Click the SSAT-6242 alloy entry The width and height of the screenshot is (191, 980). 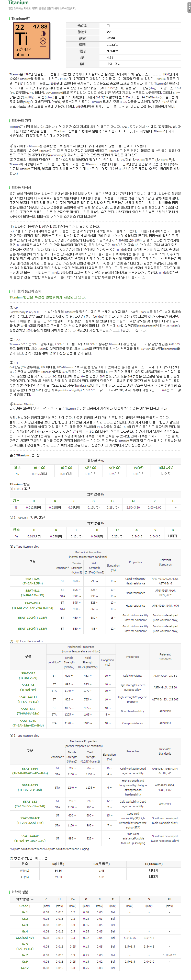coord(32,605)
